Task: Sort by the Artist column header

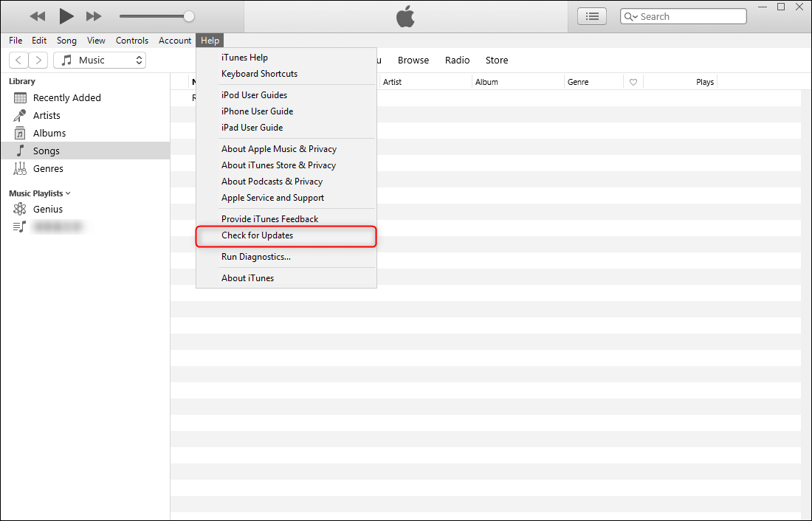Action: pos(425,82)
